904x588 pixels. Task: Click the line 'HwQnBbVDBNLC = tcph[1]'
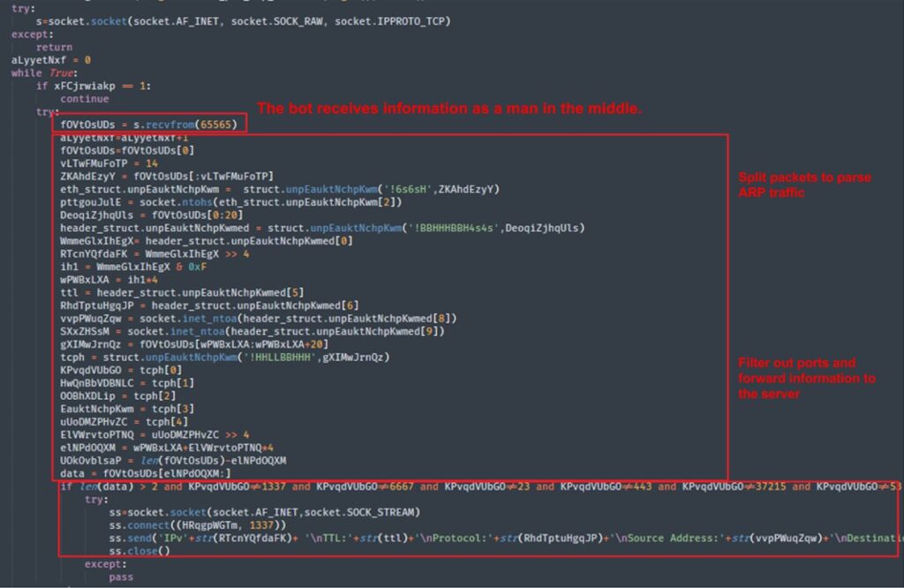click(x=127, y=383)
